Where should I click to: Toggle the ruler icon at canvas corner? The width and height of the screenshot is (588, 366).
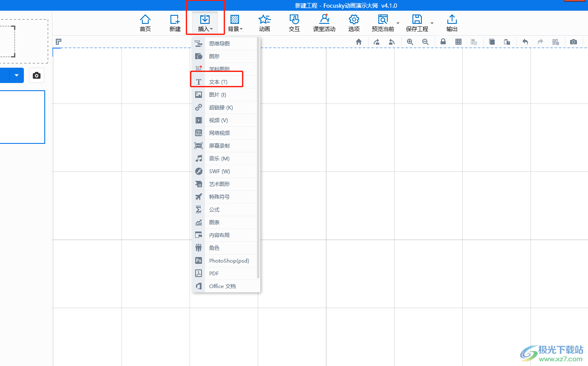tap(59, 42)
